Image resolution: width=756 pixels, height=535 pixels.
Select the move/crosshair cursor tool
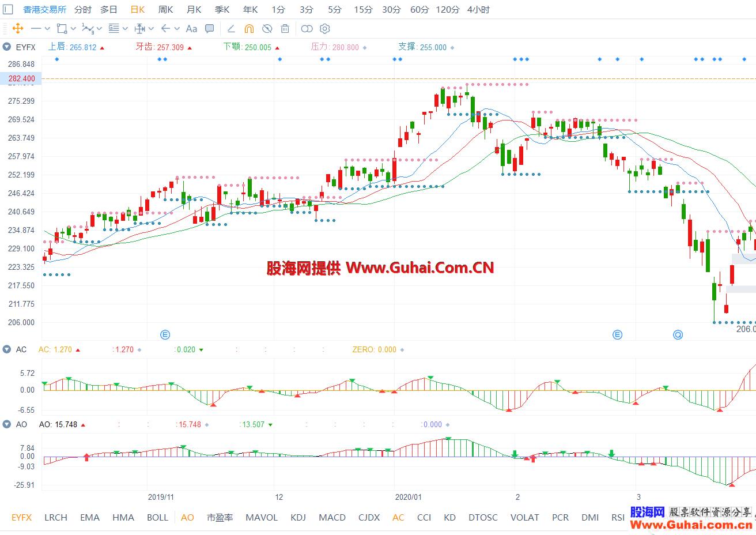click(x=17, y=28)
